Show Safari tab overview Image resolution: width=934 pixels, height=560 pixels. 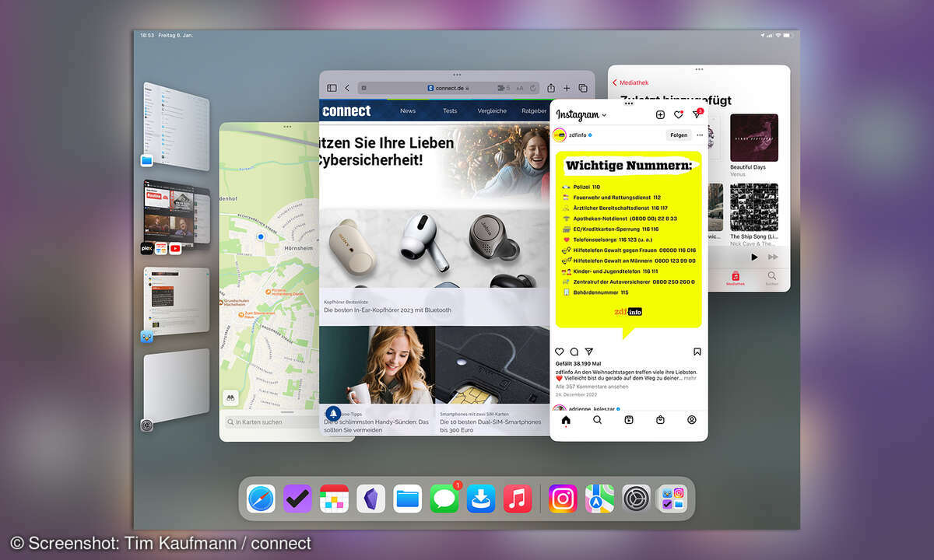coord(583,88)
